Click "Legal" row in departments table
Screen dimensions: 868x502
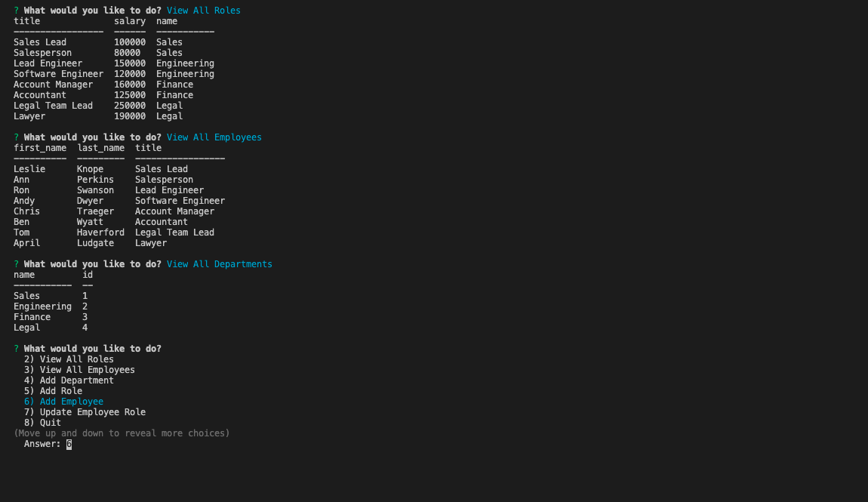coord(51,327)
